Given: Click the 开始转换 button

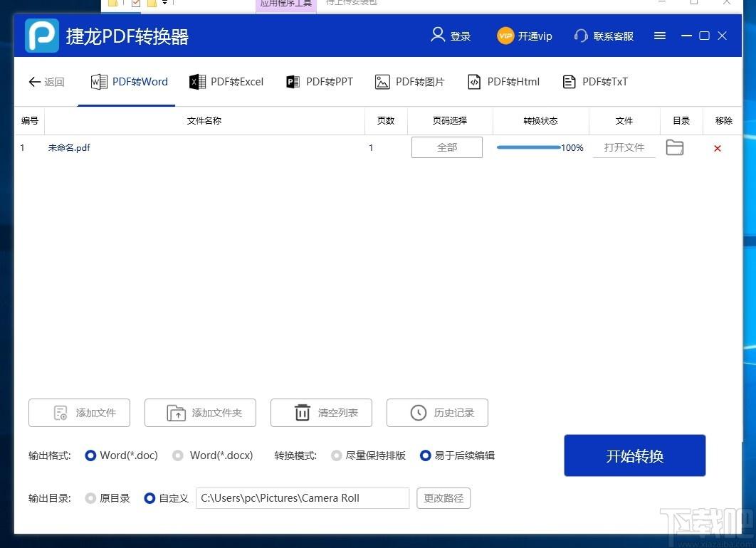Looking at the screenshot, I should click(635, 455).
